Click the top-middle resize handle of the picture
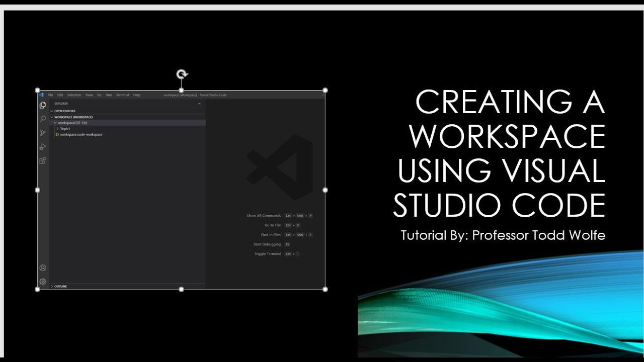Screen dimensions: 644x362 pos(181,90)
